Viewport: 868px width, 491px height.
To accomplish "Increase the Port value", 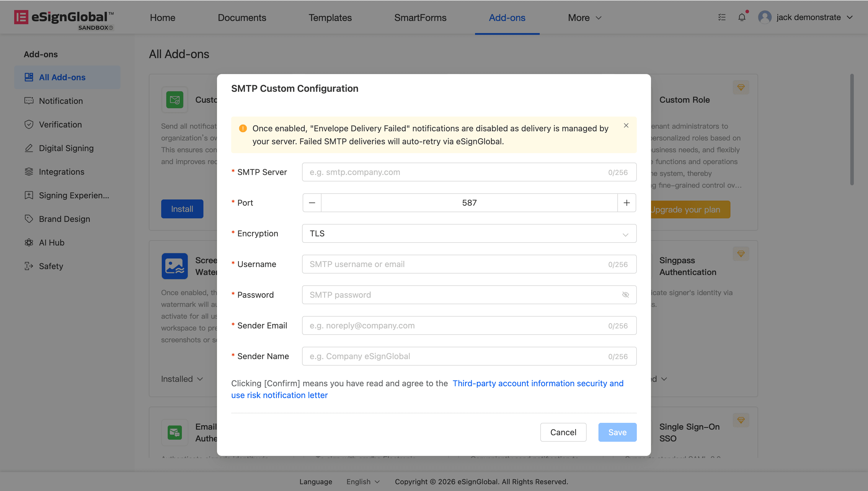I will click(x=627, y=203).
